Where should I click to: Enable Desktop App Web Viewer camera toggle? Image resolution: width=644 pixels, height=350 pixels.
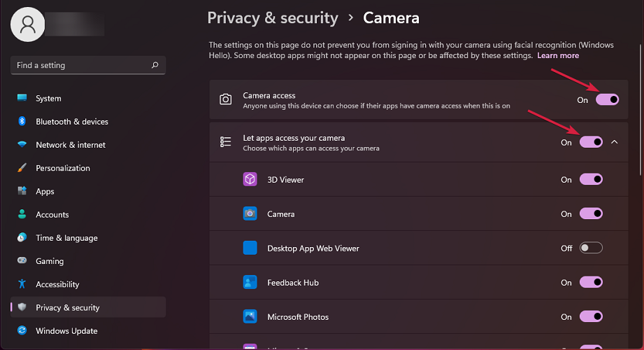(591, 248)
